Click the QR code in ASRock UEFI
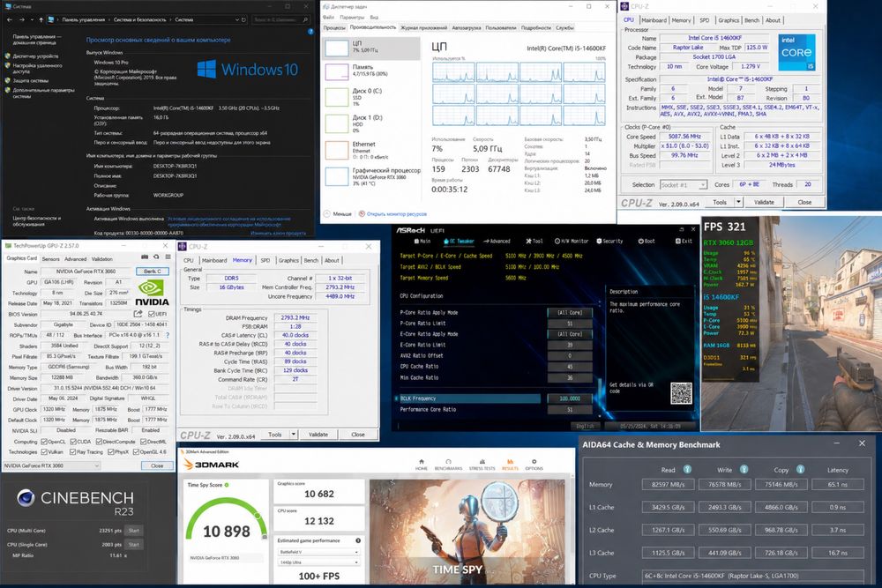This screenshot has height=588, width=882. (x=681, y=393)
